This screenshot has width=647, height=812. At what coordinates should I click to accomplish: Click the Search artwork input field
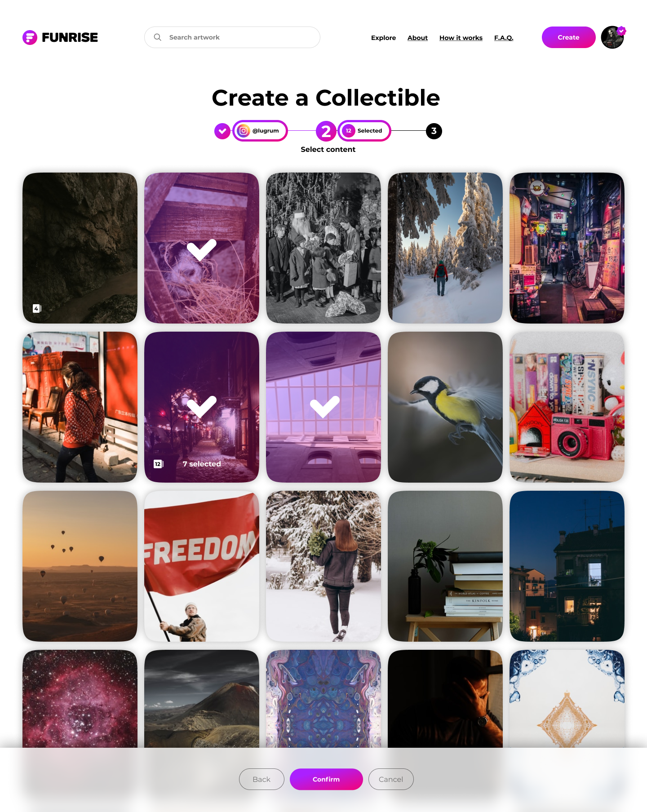[x=232, y=37]
